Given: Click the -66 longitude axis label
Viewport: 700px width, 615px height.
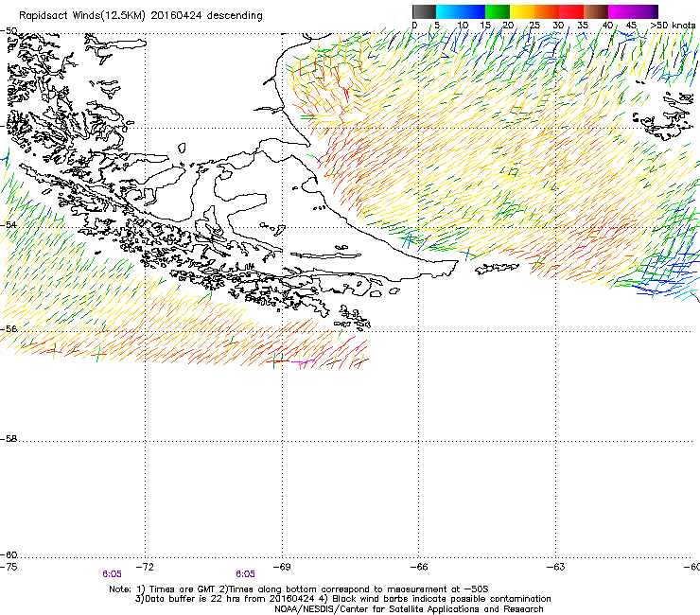Looking at the screenshot, I should pos(419,567).
